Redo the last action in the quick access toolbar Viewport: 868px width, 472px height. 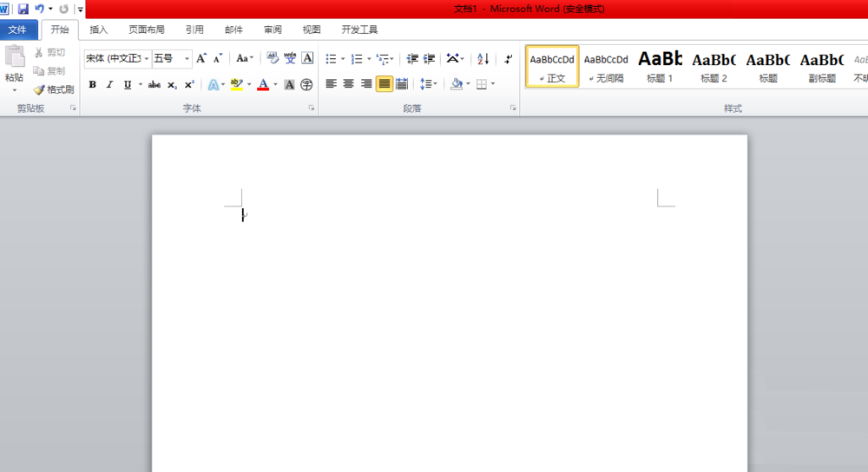pos(63,9)
